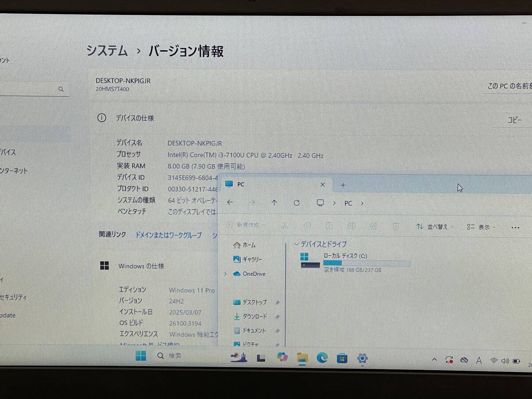Image resolution: width=532 pixels, height=399 pixels.
Task: Select the PC tab in File Explorer
Action: (275, 184)
